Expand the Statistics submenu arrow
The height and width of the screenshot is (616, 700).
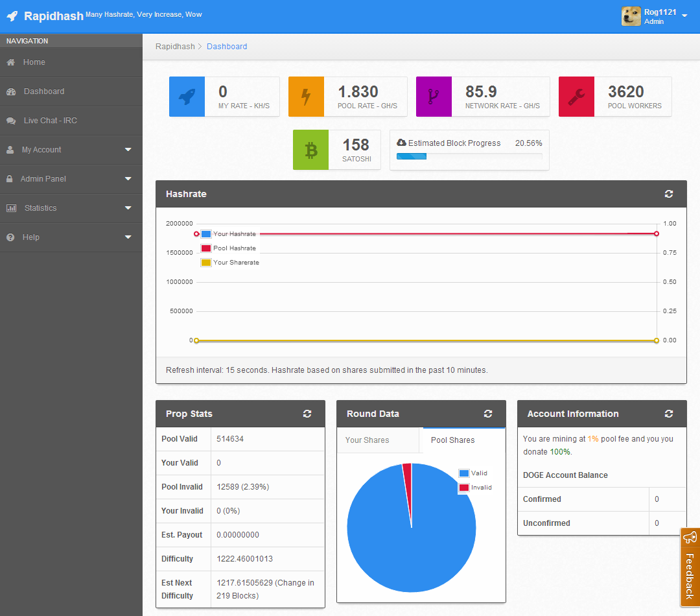point(128,208)
